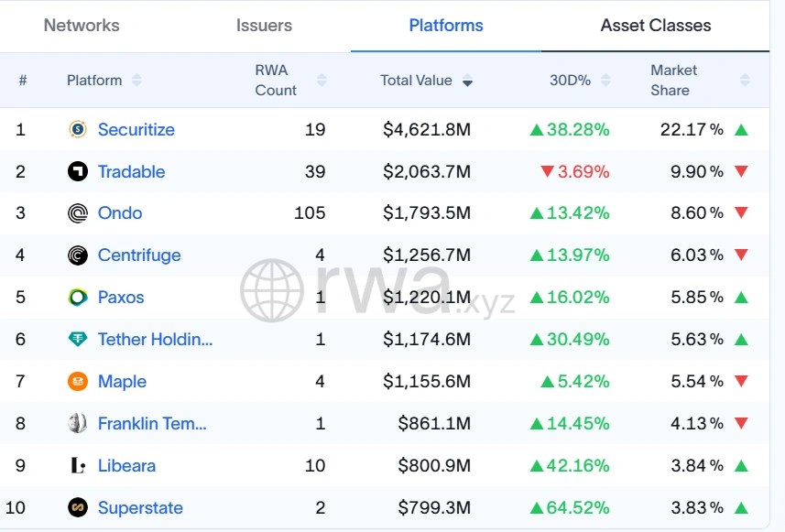Image resolution: width=785 pixels, height=532 pixels.
Task: Toggle sorting on the Platform column
Action: (136, 80)
